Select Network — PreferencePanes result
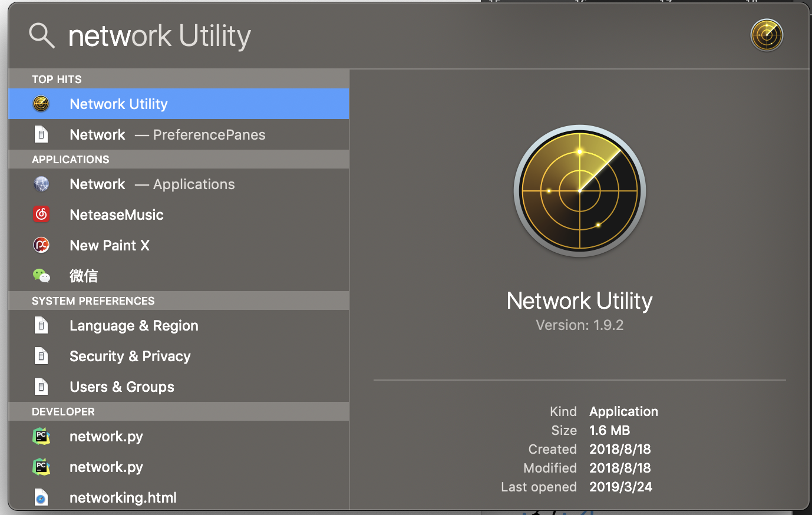The height and width of the screenshot is (515, 812). pos(179,134)
